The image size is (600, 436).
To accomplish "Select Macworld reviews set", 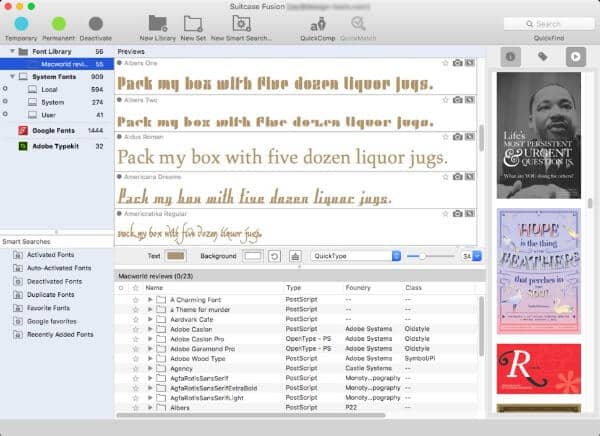I will click(57, 64).
